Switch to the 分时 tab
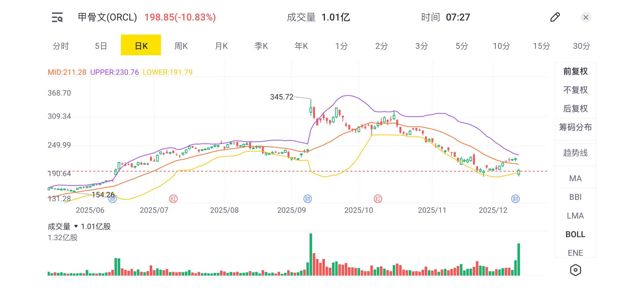This screenshot has height=297, width=644. [61, 46]
